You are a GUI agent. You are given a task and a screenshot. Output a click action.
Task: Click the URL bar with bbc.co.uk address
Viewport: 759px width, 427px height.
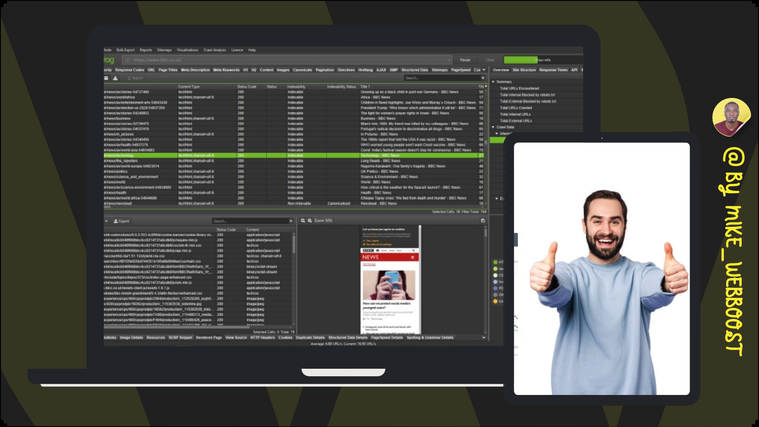tap(288, 60)
